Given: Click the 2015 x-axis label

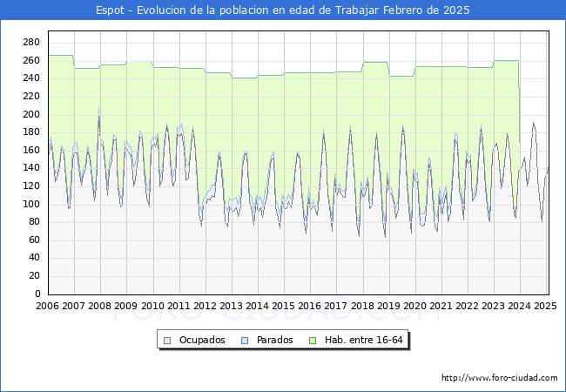Looking at the screenshot, I should click(x=283, y=306).
